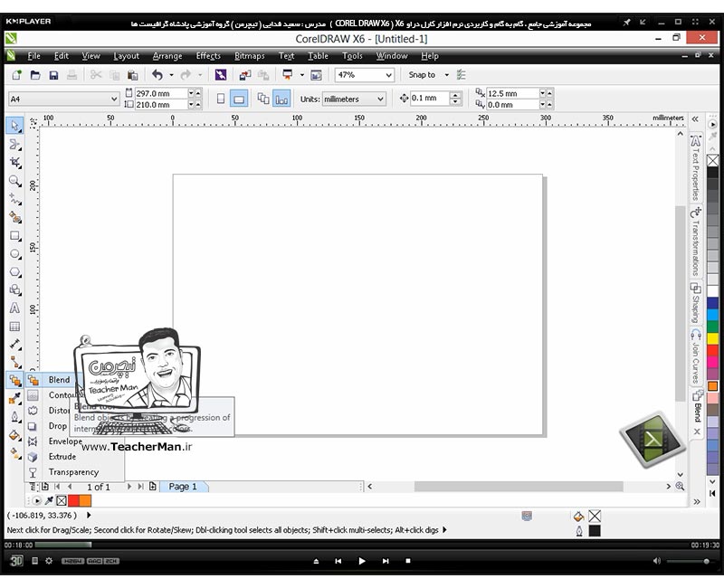Viewport: 724px width, 588px height.
Task: Select the Dimension tool
Action: tap(14, 345)
